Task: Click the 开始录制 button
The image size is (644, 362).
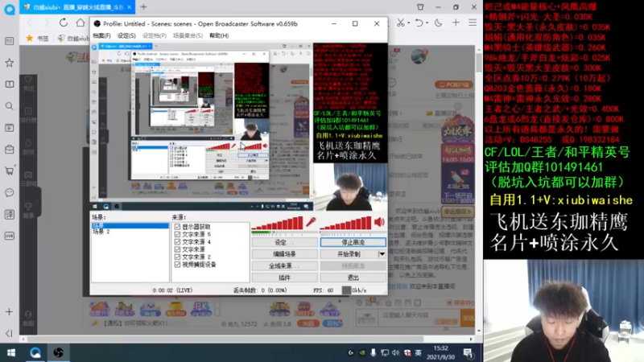Action: point(349,254)
